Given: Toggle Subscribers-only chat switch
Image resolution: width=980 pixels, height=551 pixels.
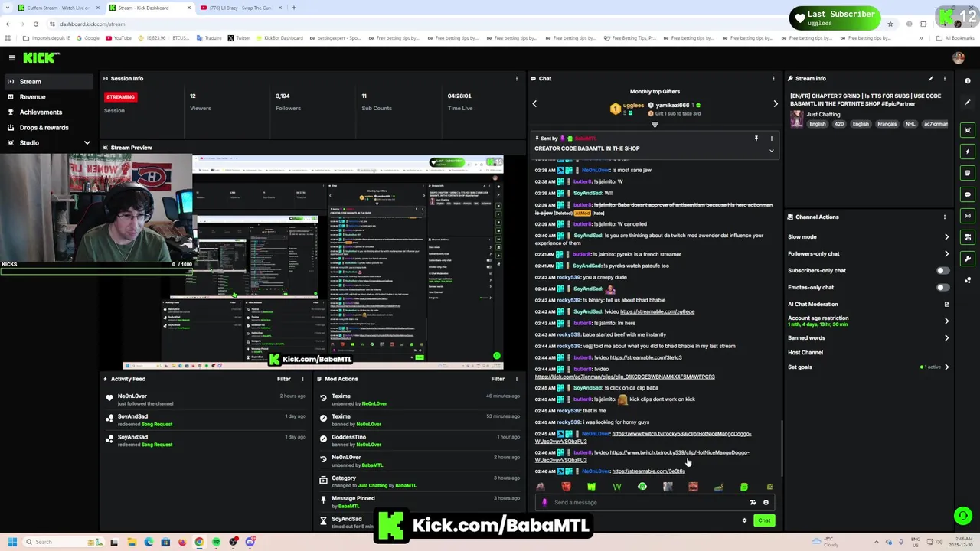Looking at the screenshot, I should (943, 271).
